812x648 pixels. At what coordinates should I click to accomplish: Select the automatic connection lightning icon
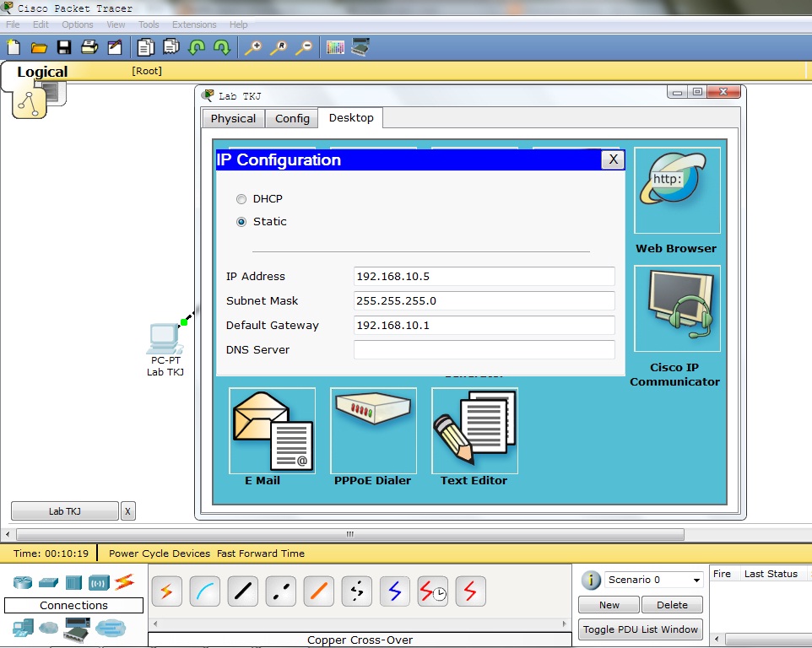point(167,591)
